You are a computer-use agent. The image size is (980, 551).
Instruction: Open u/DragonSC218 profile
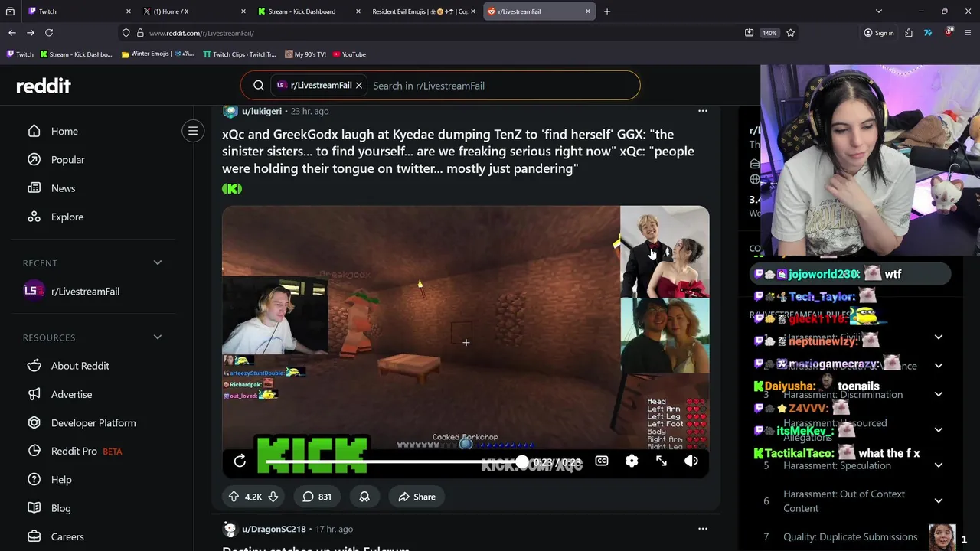273,529
